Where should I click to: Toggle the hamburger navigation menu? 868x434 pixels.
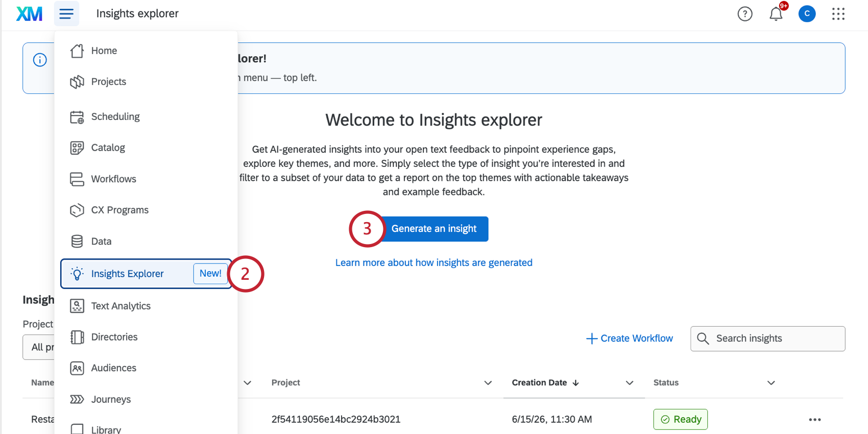click(x=66, y=14)
